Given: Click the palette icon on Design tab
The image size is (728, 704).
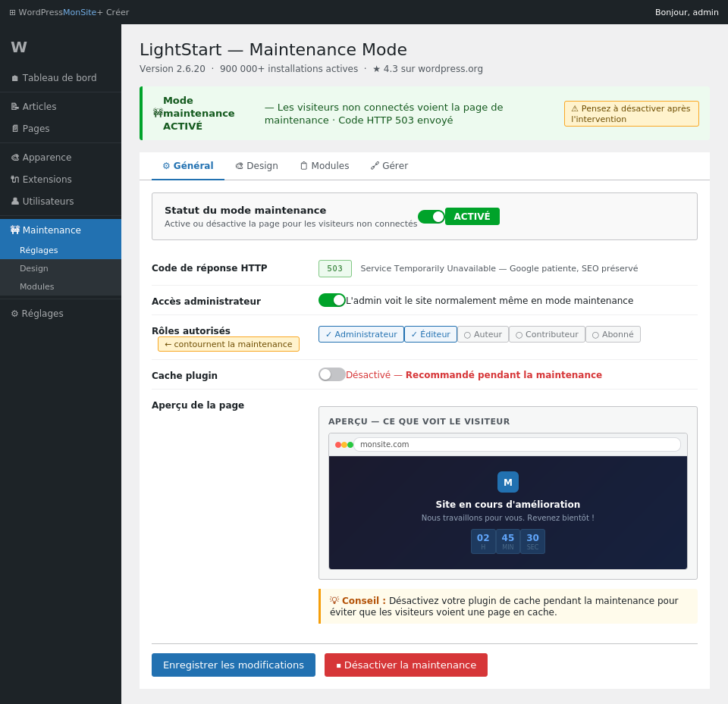Looking at the screenshot, I should pyautogui.click(x=239, y=166).
